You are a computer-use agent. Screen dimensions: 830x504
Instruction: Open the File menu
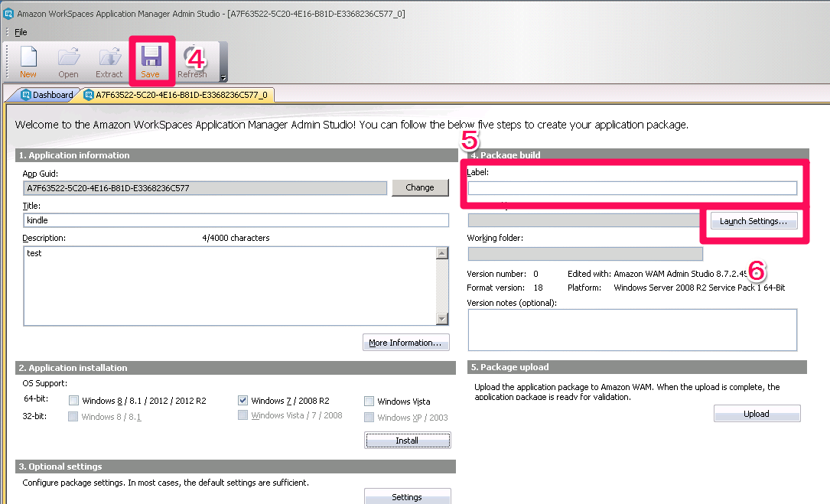pos(21,32)
